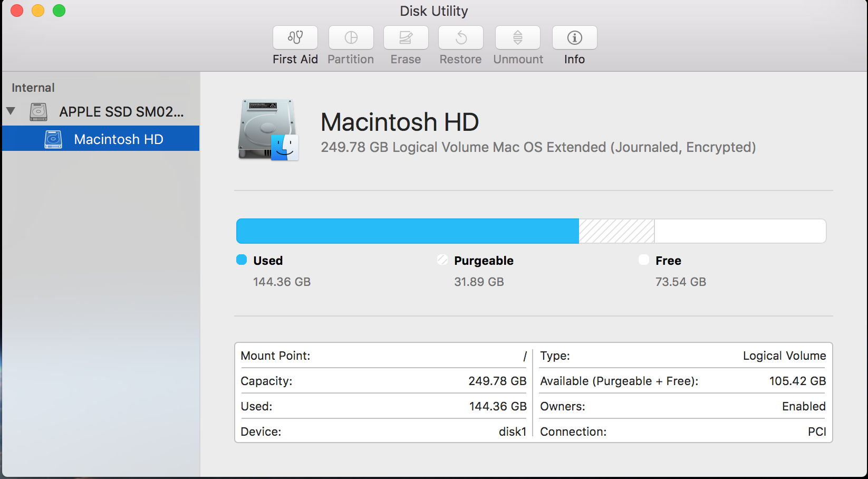This screenshot has height=479, width=868.
Task: Click the 144.36 GB value under Used legend
Action: (x=282, y=282)
